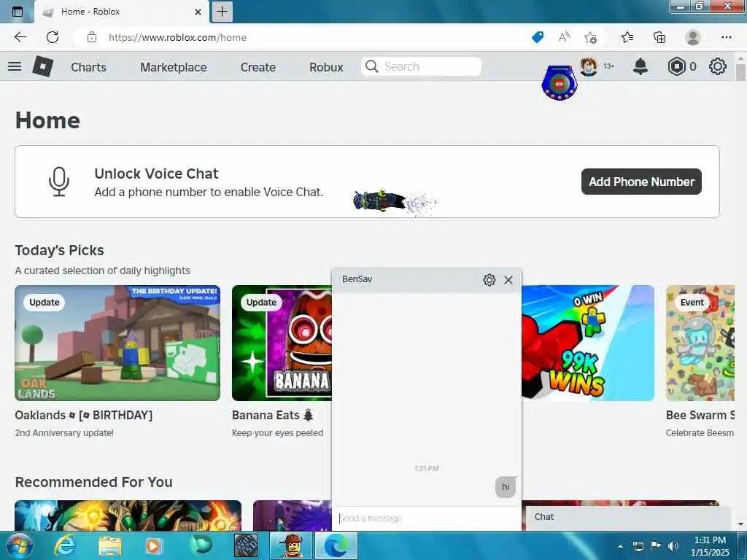The height and width of the screenshot is (560, 747).
Task: Open Windows Explorer from taskbar
Action: pos(110,545)
